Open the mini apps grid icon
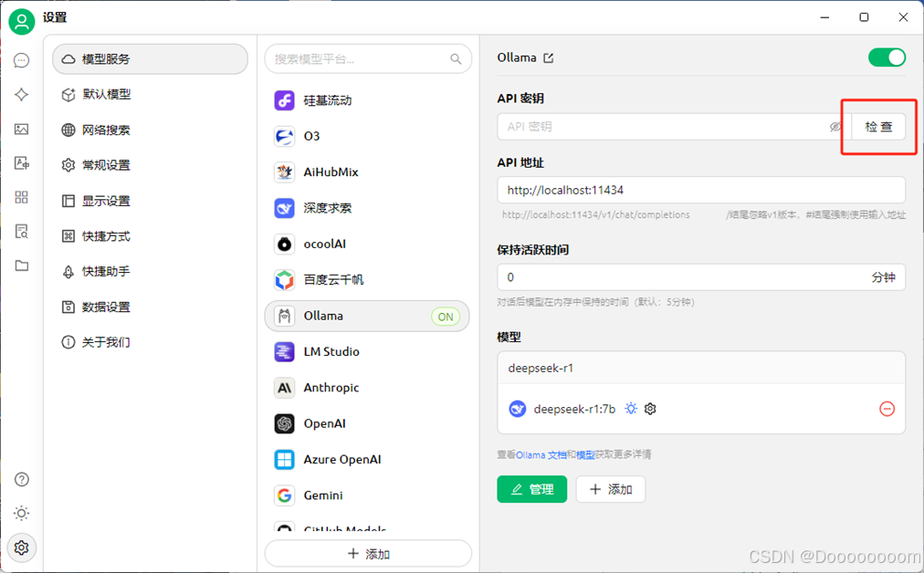The image size is (924, 573). pyautogui.click(x=21, y=197)
